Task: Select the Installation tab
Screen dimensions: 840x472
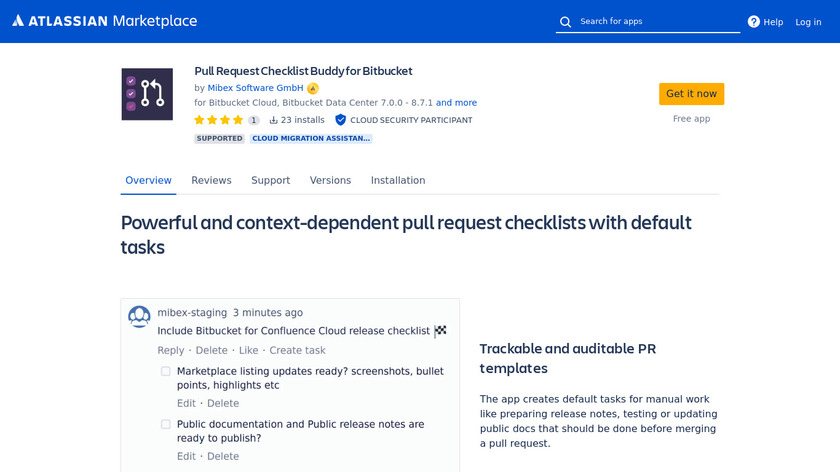Action: pyautogui.click(x=398, y=180)
